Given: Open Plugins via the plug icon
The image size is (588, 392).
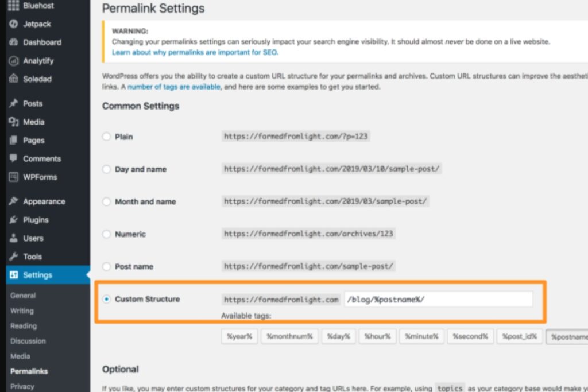Looking at the screenshot, I should 14,220.
